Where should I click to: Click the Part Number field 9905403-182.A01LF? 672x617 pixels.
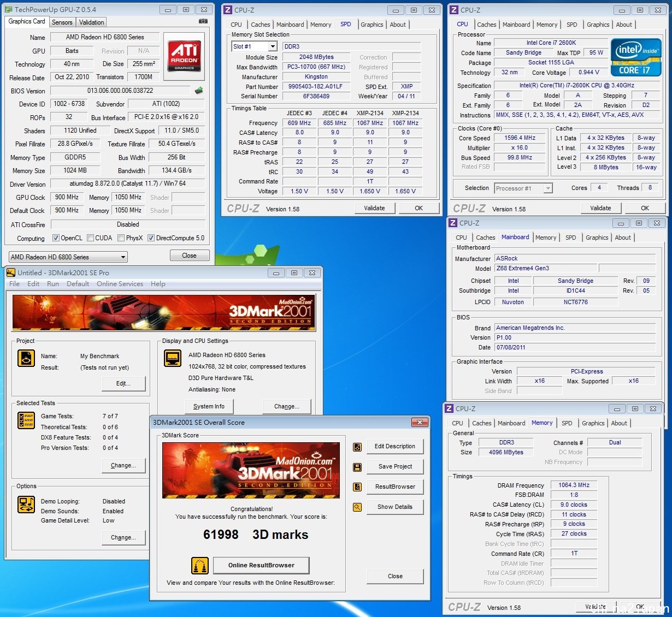[315, 86]
